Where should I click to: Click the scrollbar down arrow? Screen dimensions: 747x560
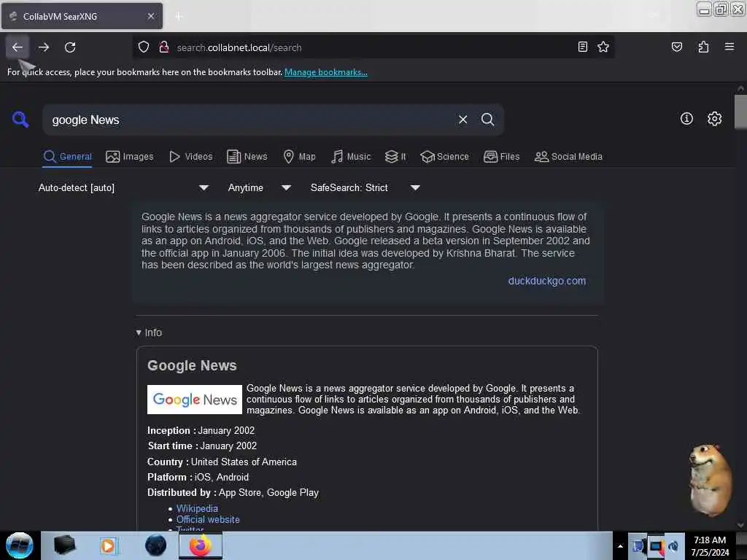coord(740,525)
